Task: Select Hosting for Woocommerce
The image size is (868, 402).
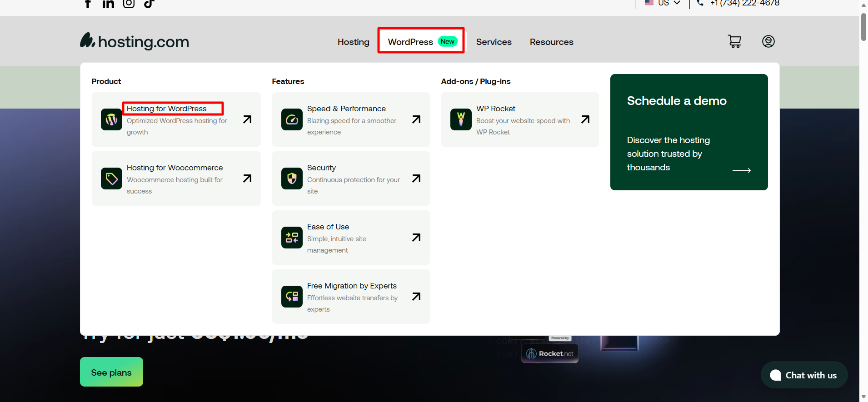Action: click(x=175, y=168)
